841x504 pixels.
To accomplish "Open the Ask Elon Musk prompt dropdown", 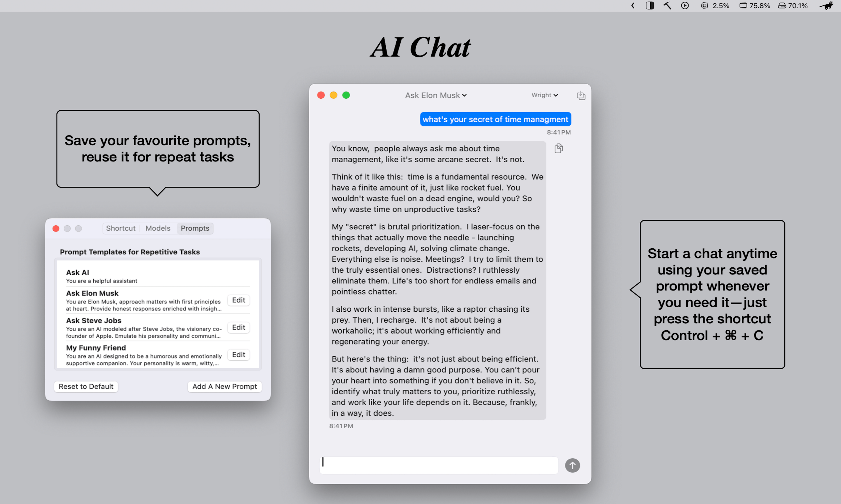I will 435,95.
